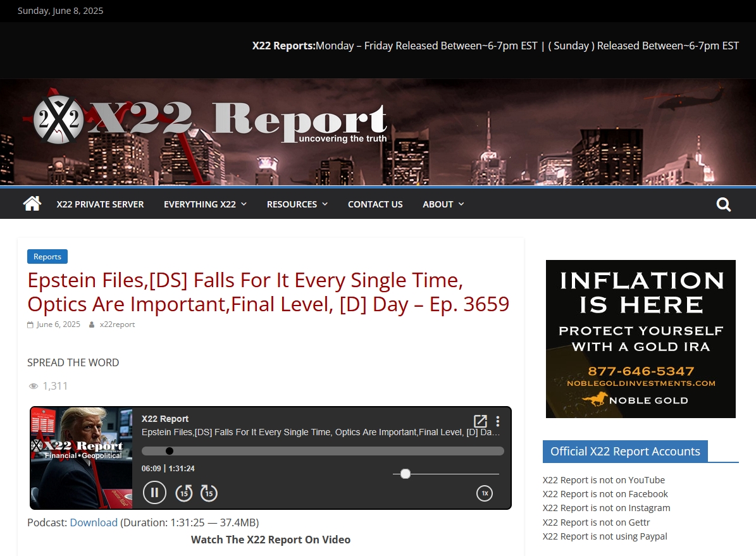Pause the podcast player
This screenshot has width=756, height=556.
pyautogui.click(x=154, y=493)
